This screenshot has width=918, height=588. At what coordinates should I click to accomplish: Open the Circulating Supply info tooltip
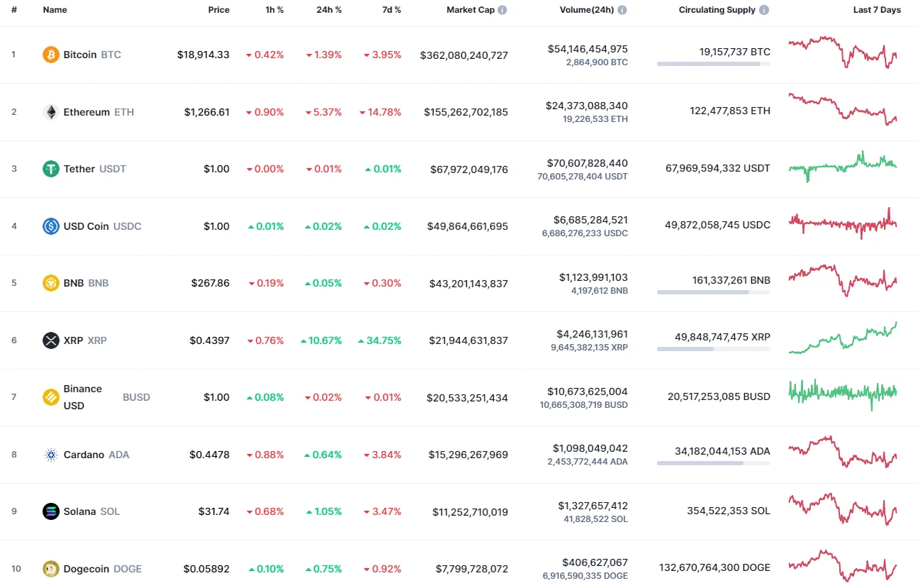(763, 10)
